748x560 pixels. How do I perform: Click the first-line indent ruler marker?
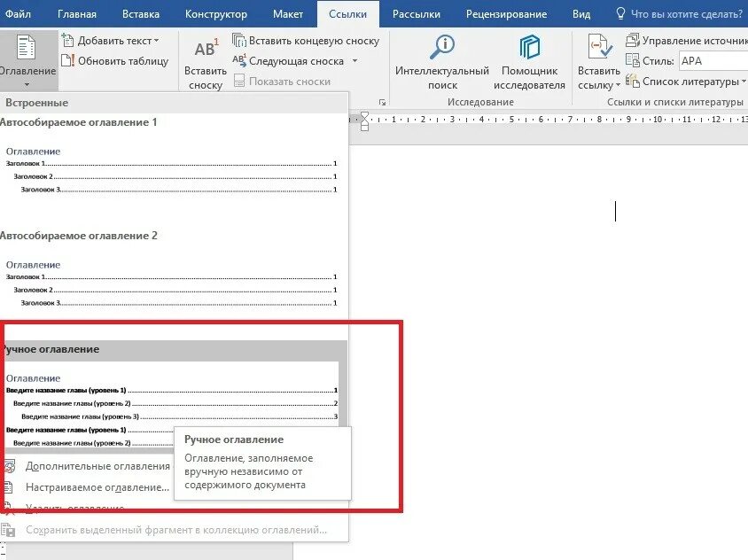point(364,116)
